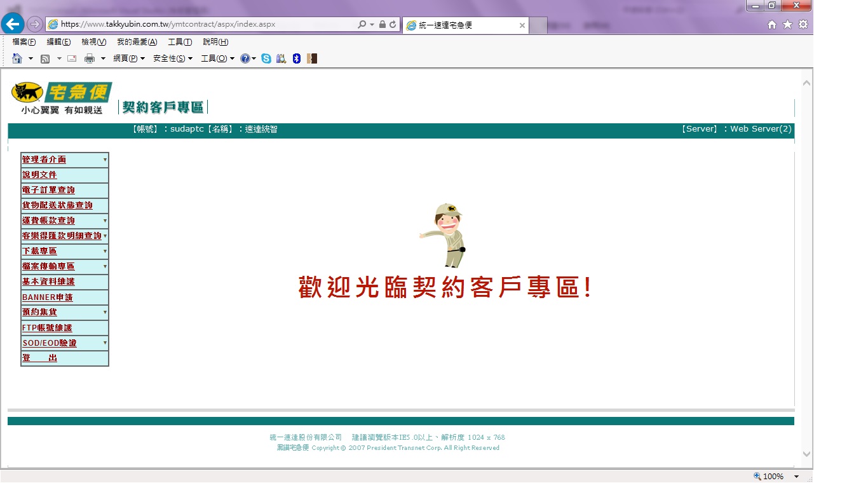Click the RSS feeds icon
This screenshot has height=483, width=868.
tap(45, 58)
